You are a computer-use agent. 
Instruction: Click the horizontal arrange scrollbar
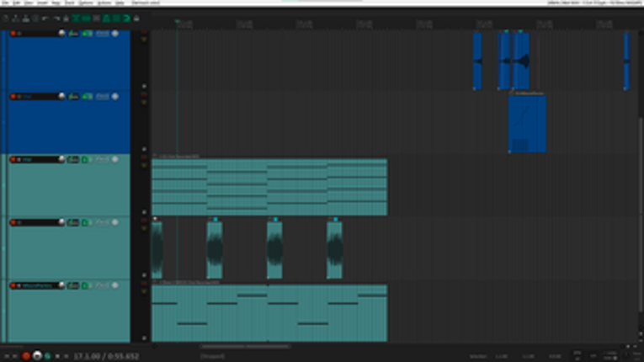pos(245,346)
